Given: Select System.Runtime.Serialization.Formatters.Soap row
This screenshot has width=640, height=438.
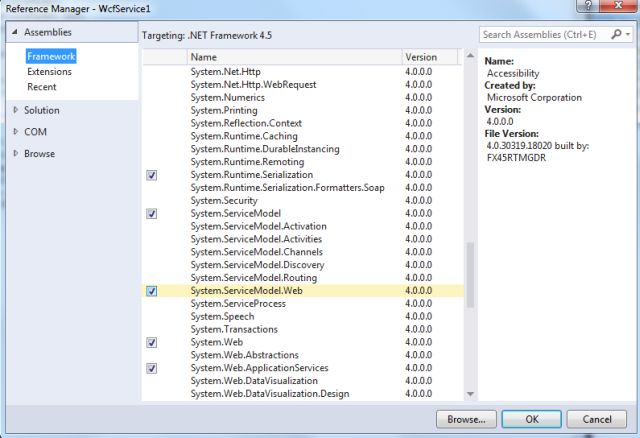Looking at the screenshot, I should pyautogui.click(x=303, y=188).
